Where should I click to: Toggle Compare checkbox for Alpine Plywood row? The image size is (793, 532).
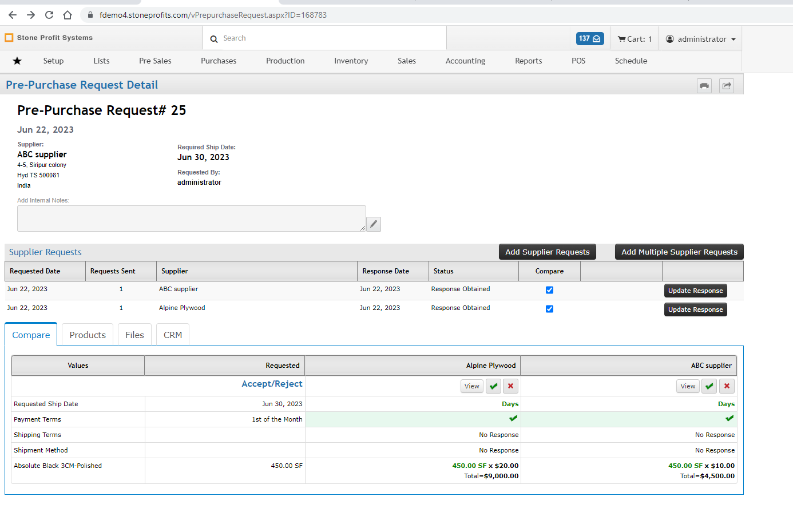[x=549, y=309]
